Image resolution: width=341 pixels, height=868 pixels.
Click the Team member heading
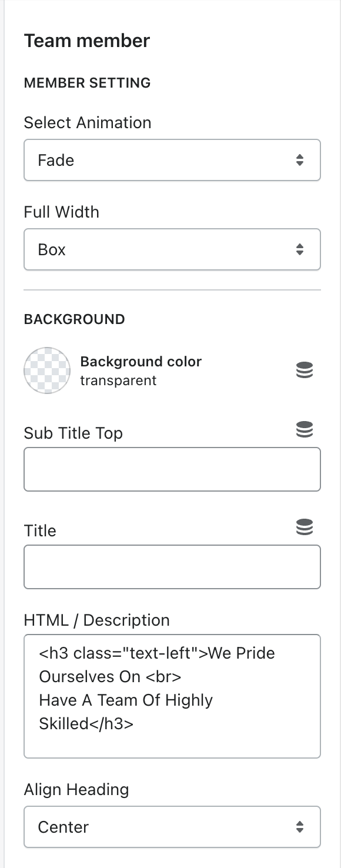click(x=87, y=41)
